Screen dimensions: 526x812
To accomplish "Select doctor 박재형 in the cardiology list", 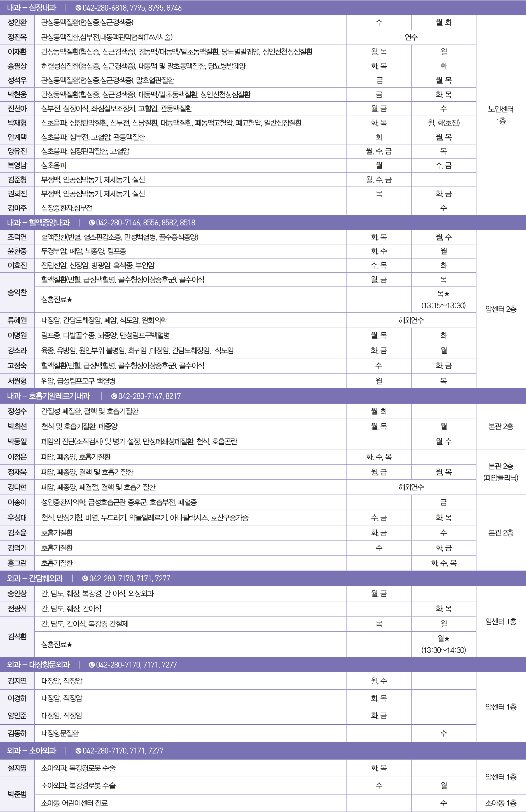I will coord(17,123).
